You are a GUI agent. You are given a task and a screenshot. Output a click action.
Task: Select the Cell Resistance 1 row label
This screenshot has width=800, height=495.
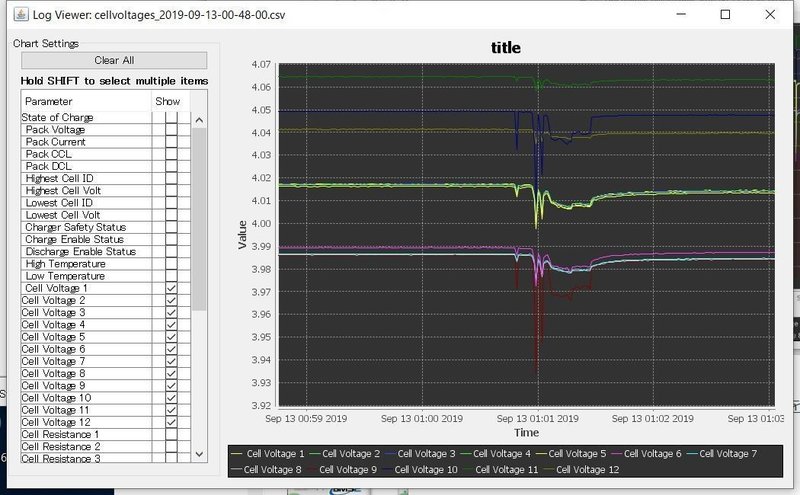click(x=60, y=435)
